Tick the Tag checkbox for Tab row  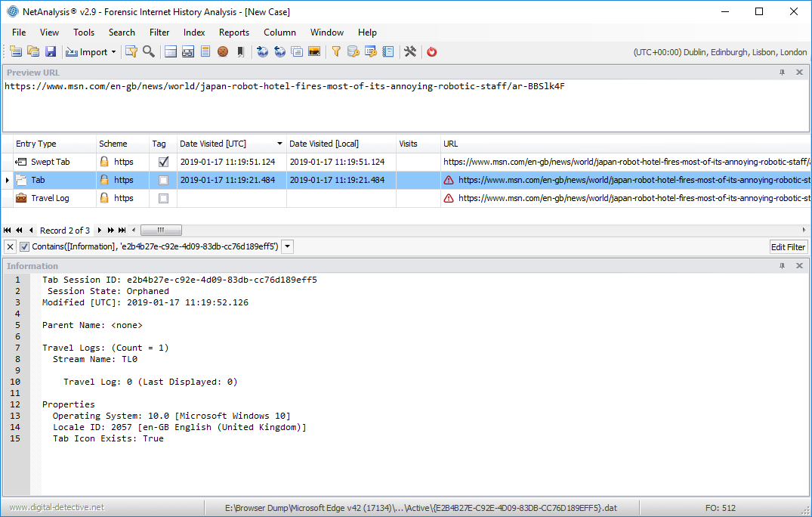163,180
